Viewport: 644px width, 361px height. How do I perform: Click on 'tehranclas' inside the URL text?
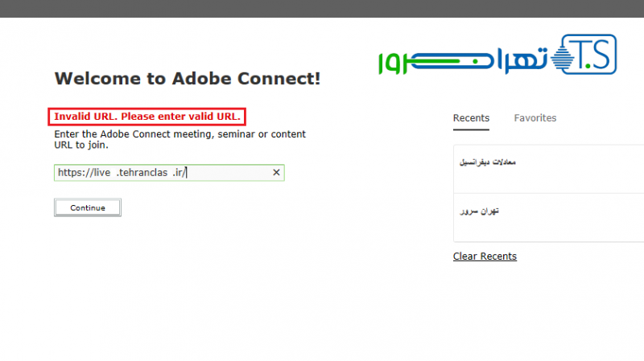[144, 172]
